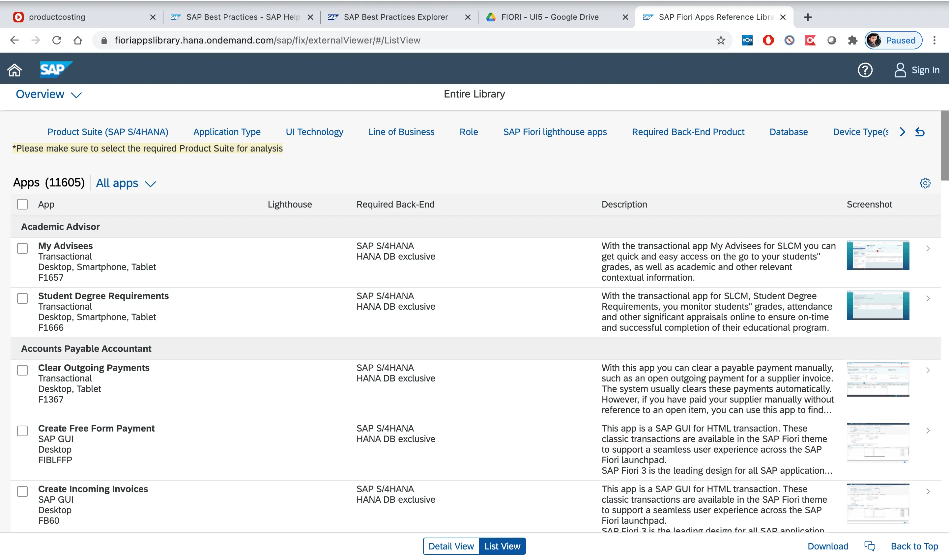Click the red hand ad-blocker extension icon
Image resolution: width=949 pixels, height=560 pixels.
click(x=768, y=40)
